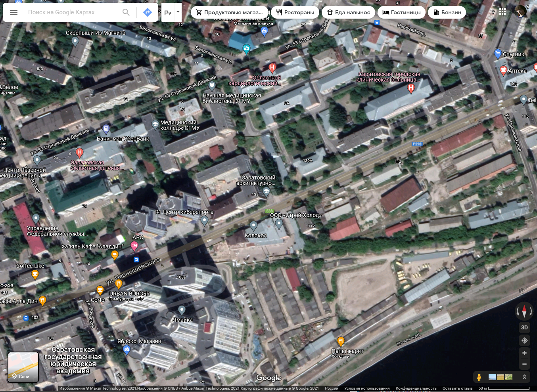Open Условия использования link
The height and width of the screenshot is (392, 537).
(367, 388)
